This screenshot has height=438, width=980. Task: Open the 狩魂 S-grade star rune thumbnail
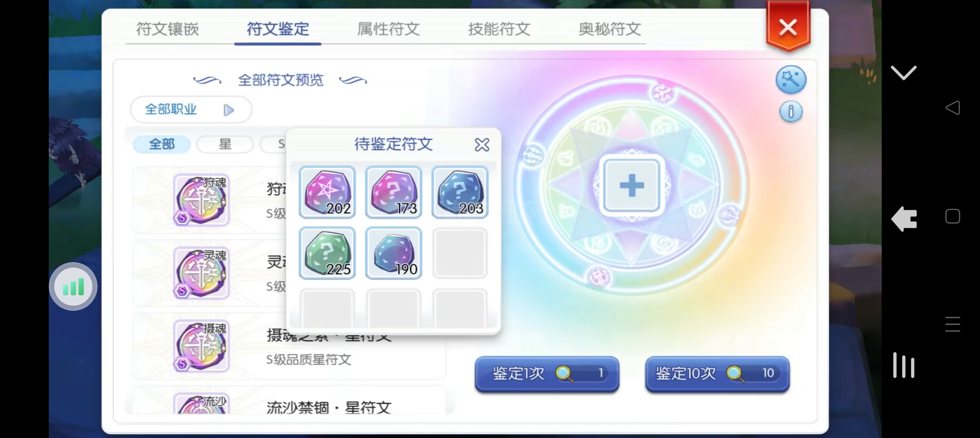(201, 200)
